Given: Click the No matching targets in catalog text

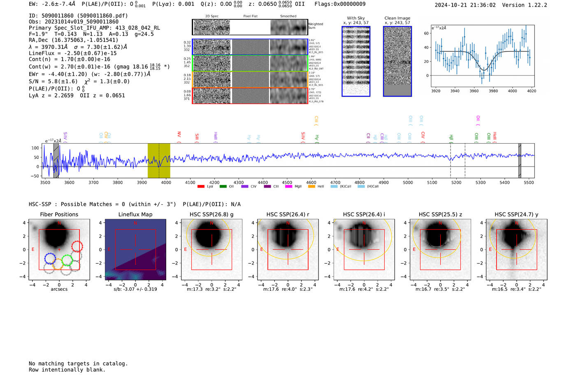Looking at the screenshot, I should point(78,364).
